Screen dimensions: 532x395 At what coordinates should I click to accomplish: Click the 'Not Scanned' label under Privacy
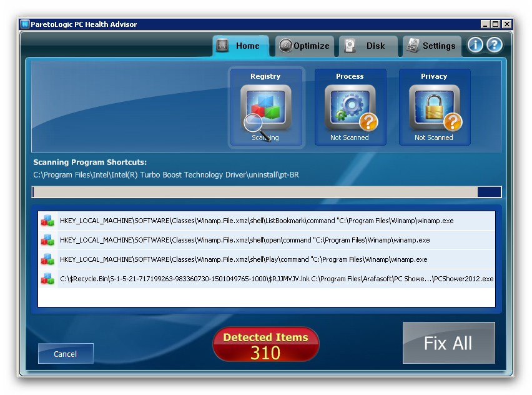[x=433, y=137]
